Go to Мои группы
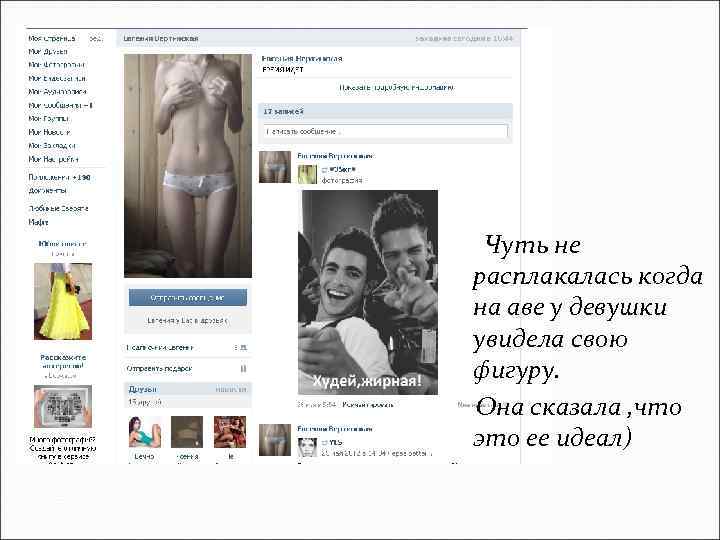This screenshot has height=540, width=720. coord(48,118)
